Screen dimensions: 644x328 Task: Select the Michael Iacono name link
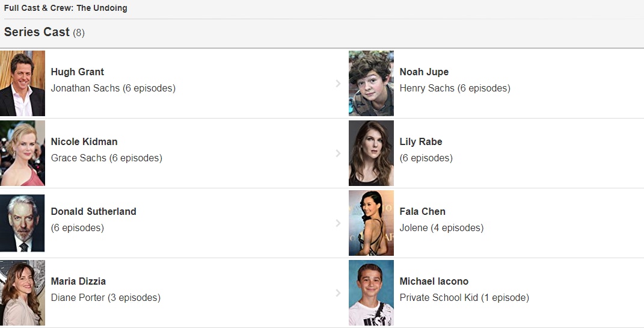[x=434, y=282]
